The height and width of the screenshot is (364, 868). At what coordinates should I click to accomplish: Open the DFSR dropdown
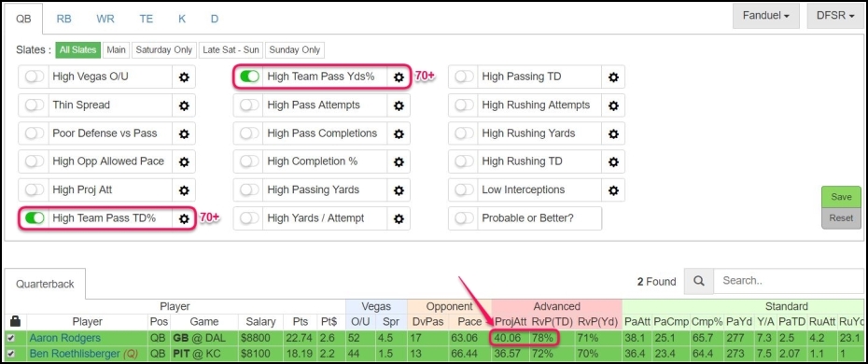click(835, 16)
